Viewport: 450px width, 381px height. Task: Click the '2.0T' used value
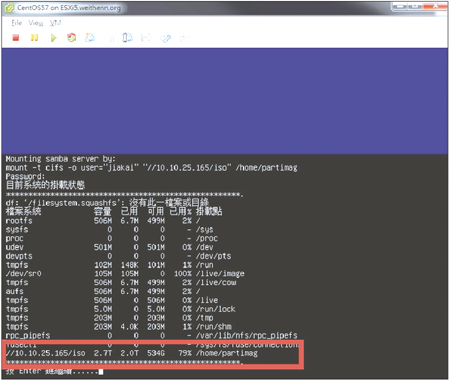[129, 353]
